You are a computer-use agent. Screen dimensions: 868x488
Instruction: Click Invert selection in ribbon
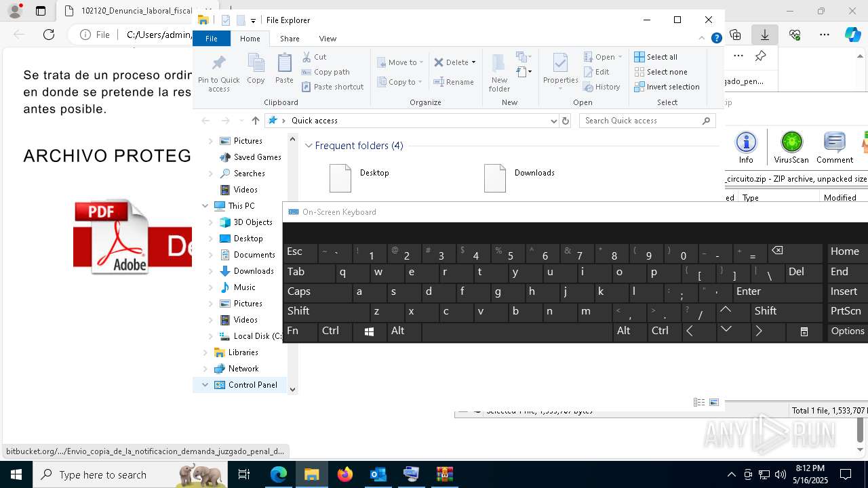(x=667, y=87)
